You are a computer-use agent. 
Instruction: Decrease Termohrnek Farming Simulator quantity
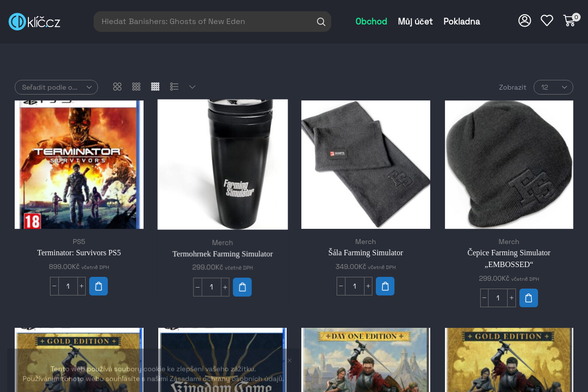pos(197,287)
